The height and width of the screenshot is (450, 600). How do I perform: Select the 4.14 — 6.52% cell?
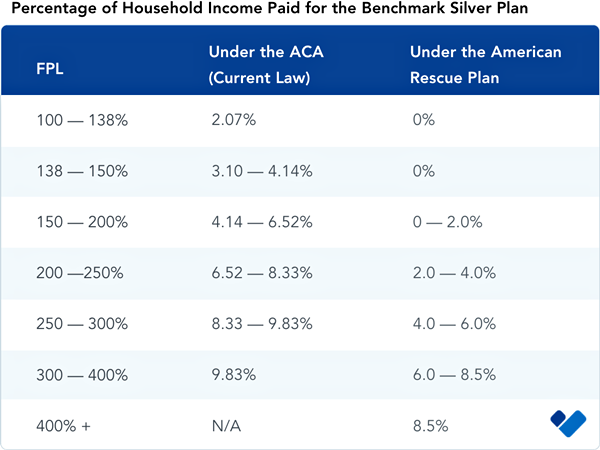[261, 222]
